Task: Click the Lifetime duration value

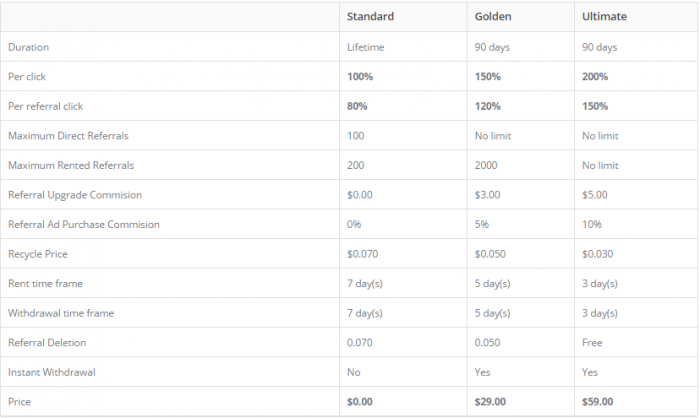Action: pyautogui.click(x=366, y=47)
